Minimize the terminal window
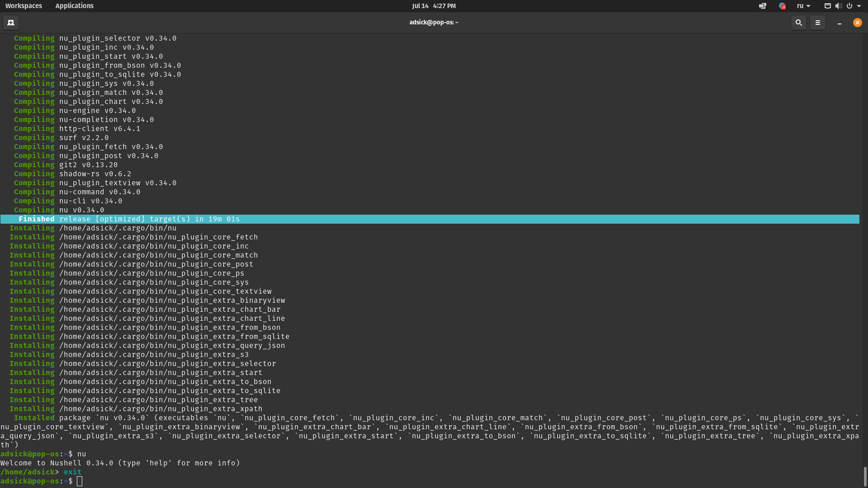The width and height of the screenshot is (868, 488). (x=839, y=22)
